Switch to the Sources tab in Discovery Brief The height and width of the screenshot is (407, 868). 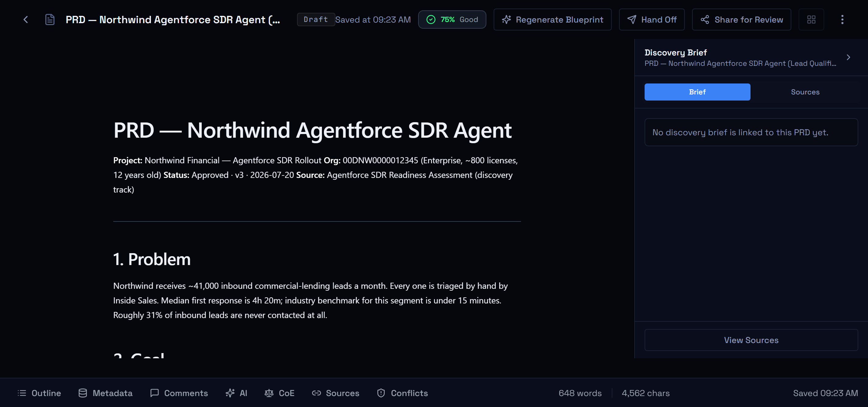805,92
